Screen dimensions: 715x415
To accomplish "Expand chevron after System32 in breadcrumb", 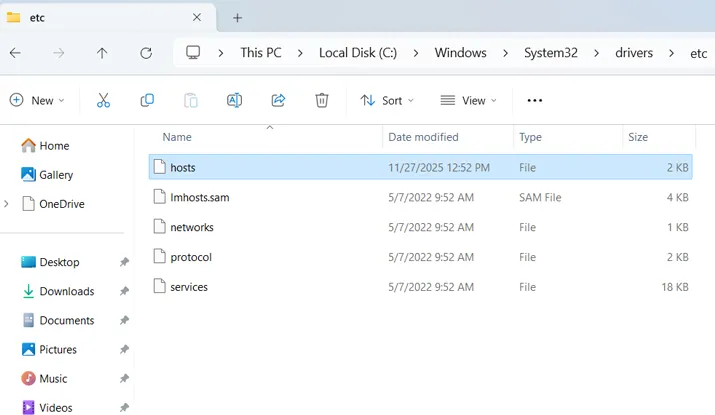I will (x=596, y=53).
